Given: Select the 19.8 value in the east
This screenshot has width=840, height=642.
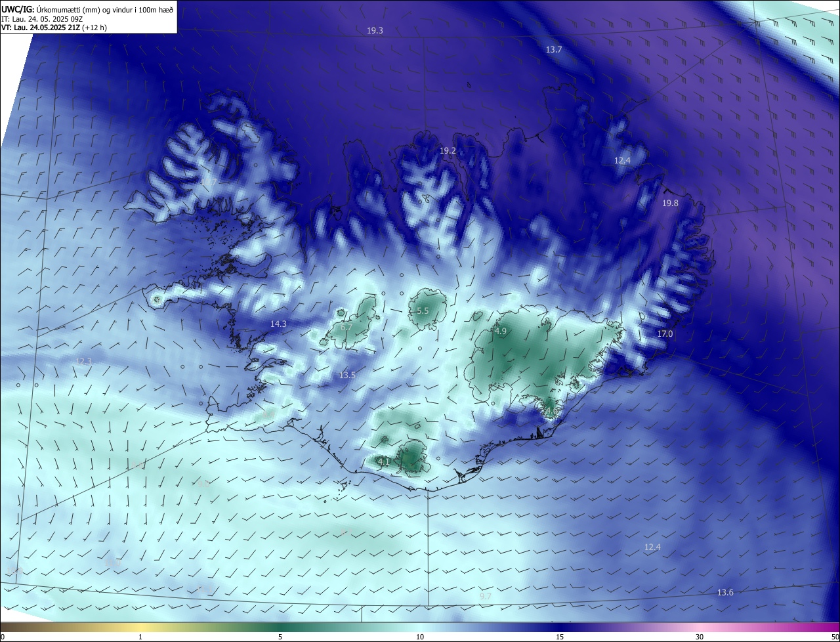Looking at the screenshot, I should point(670,203).
